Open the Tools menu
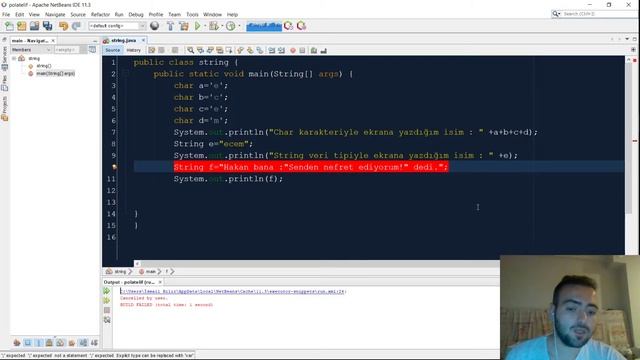The height and width of the screenshot is (360, 640). tap(192, 14)
